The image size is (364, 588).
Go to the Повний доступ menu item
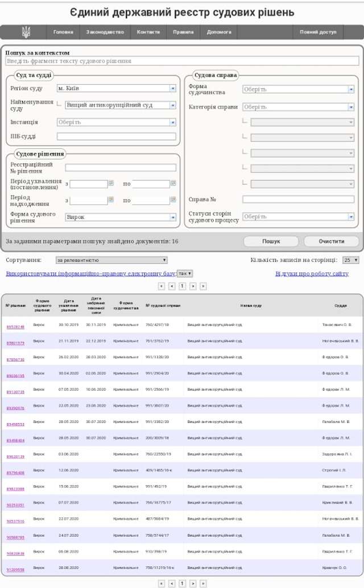point(318,32)
